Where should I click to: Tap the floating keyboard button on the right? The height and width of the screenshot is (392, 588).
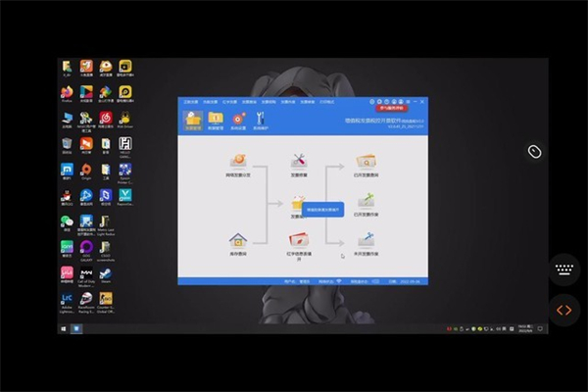coord(564,269)
